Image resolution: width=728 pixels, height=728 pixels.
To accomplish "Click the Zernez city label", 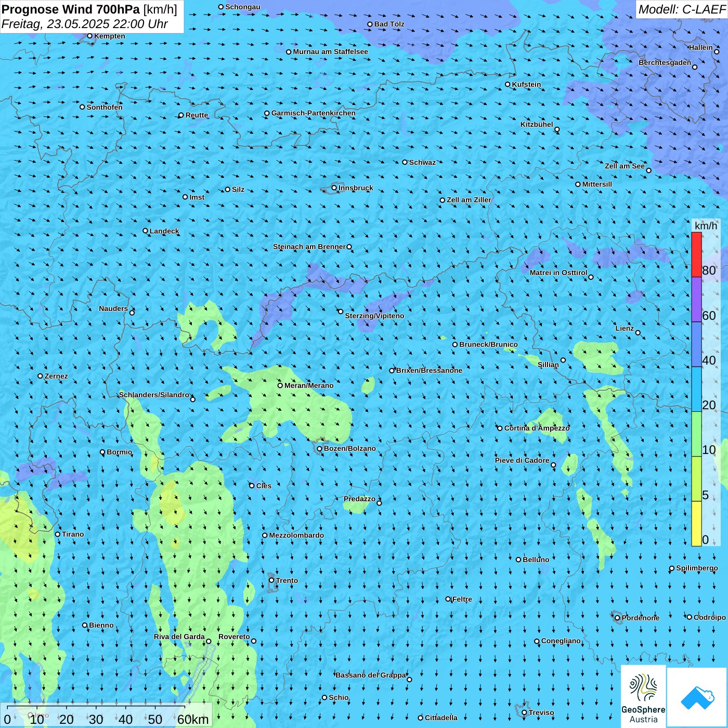I will coord(56,376).
